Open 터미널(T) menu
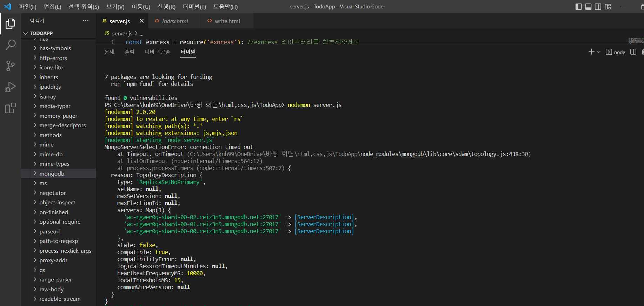The width and height of the screenshot is (644, 306). [x=194, y=7]
